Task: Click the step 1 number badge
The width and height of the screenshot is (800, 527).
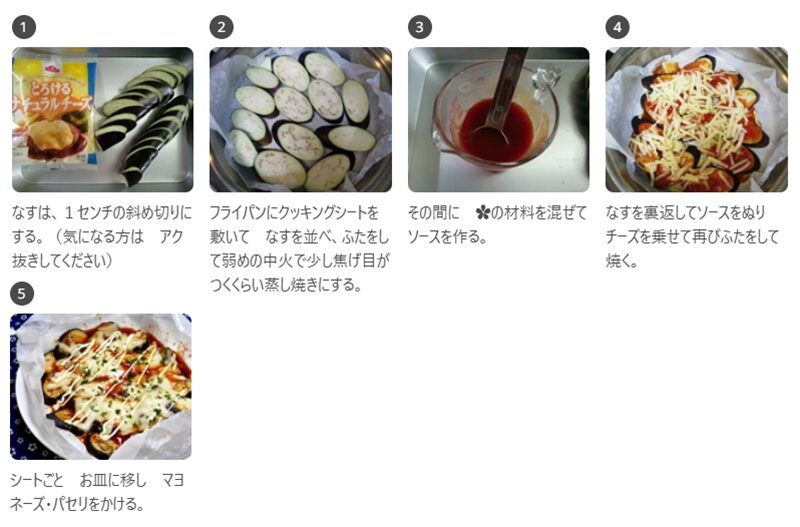Action: [x=24, y=27]
